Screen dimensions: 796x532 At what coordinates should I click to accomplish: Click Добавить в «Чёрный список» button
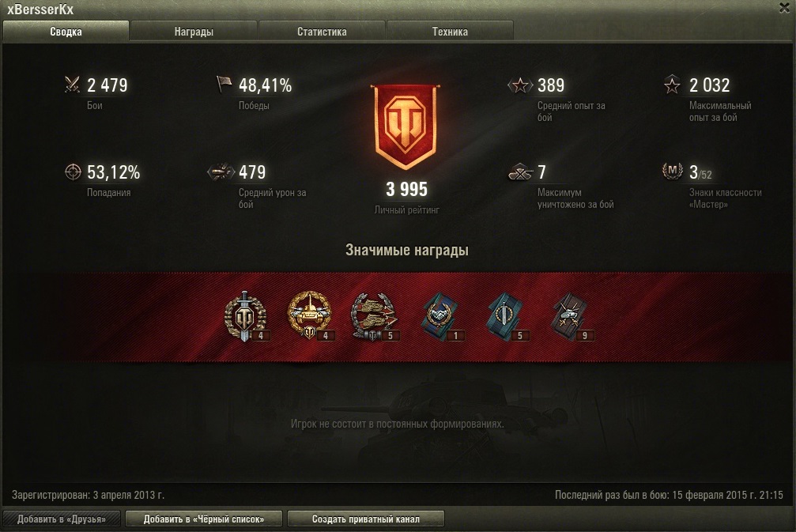click(x=204, y=519)
